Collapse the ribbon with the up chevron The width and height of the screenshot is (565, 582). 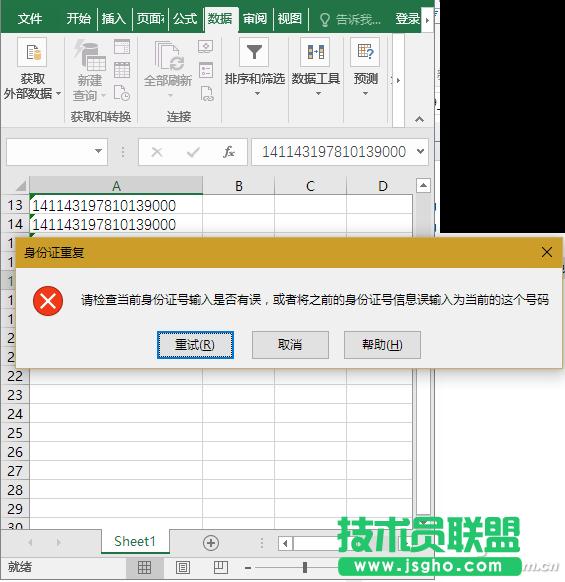click(x=419, y=119)
